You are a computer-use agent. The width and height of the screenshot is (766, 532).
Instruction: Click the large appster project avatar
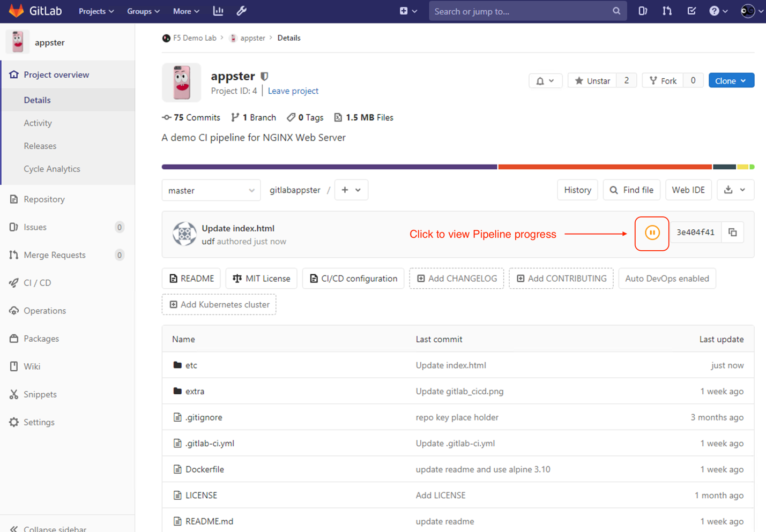coord(182,83)
